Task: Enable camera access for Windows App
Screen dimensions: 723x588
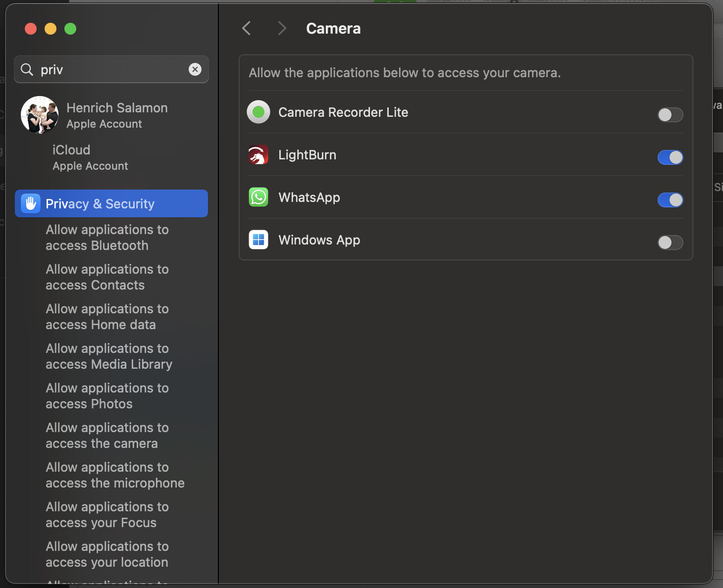Action: (670, 243)
